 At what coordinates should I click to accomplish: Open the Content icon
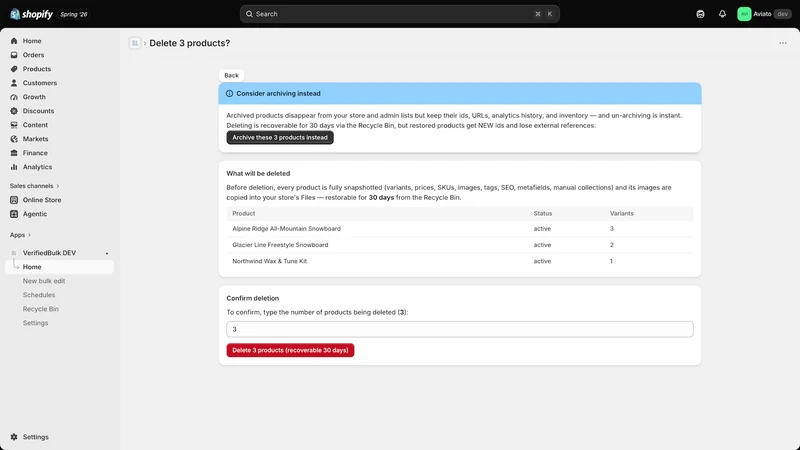point(14,125)
